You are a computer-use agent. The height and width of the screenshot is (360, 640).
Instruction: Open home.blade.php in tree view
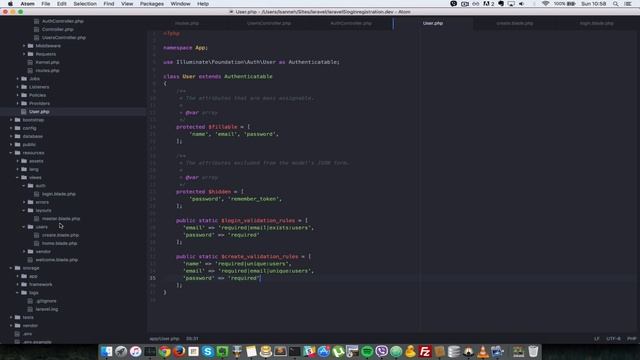pos(60,243)
